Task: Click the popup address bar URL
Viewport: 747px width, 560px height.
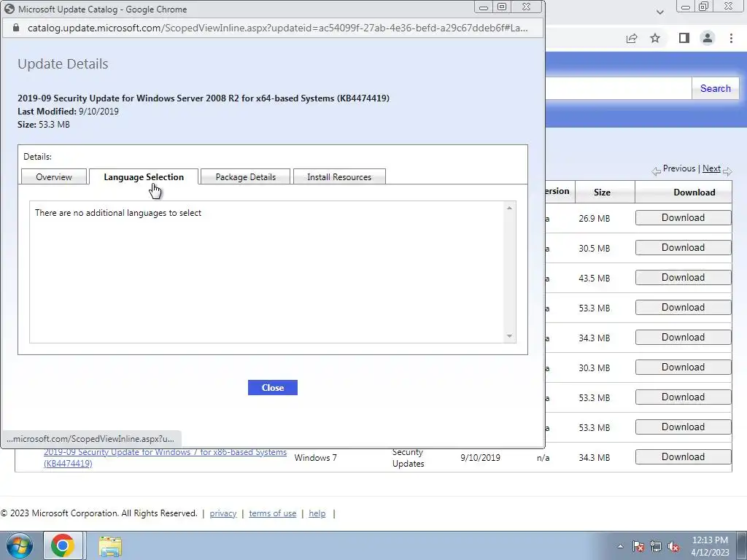Action: (x=277, y=28)
